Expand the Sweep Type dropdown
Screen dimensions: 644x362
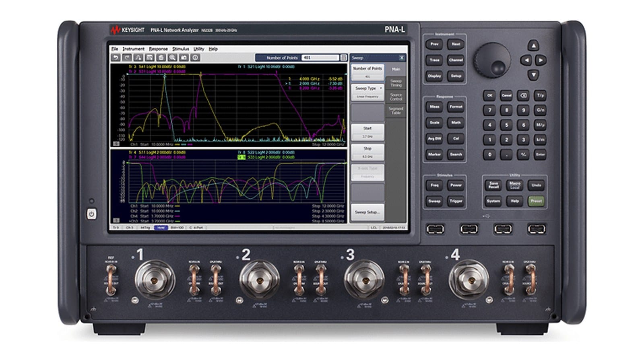pos(367,92)
